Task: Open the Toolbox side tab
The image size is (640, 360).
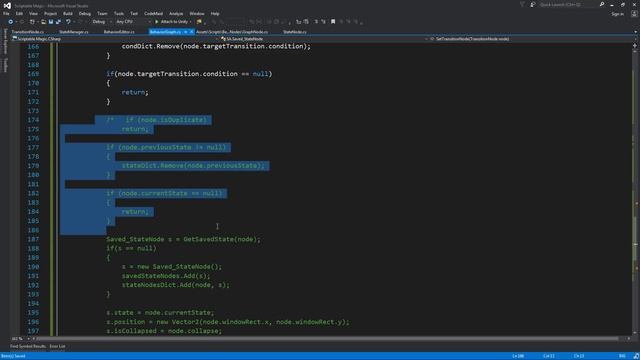Action: tap(5, 65)
